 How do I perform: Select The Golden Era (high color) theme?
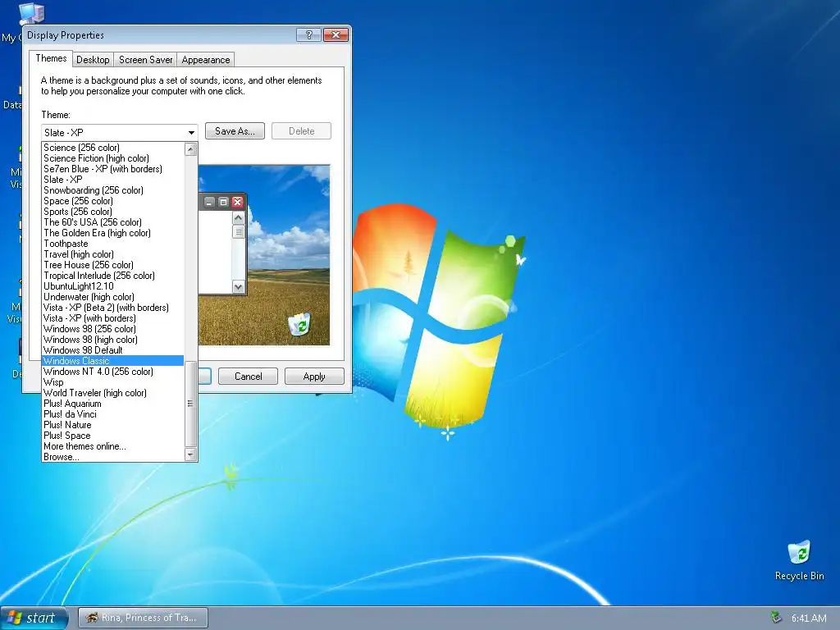point(113,233)
